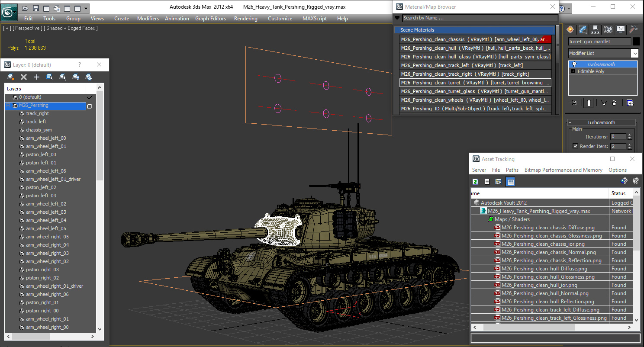Click Create New Layer icon in Layer dialog
Viewport: 644px width, 347px height.
point(11,77)
